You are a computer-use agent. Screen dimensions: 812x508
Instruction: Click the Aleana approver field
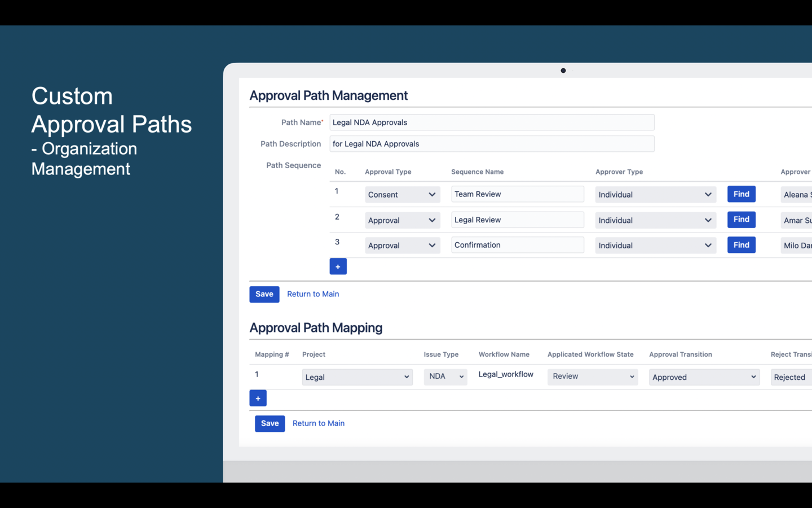coord(796,195)
